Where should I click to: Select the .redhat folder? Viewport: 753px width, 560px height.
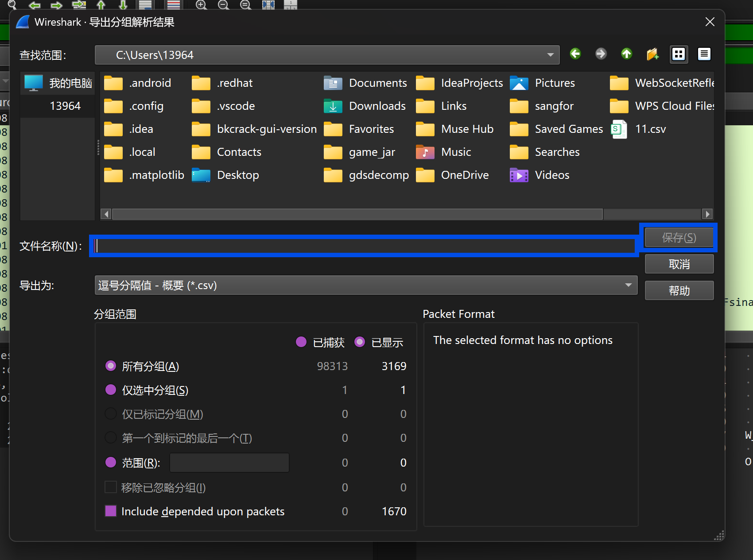click(222, 83)
